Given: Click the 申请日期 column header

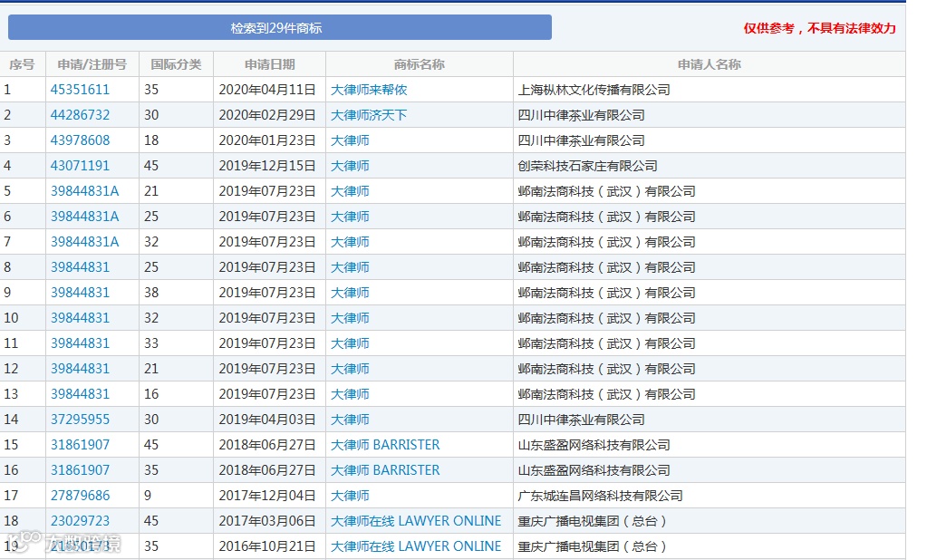Looking at the screenshot, I should [x=270, y=64].
